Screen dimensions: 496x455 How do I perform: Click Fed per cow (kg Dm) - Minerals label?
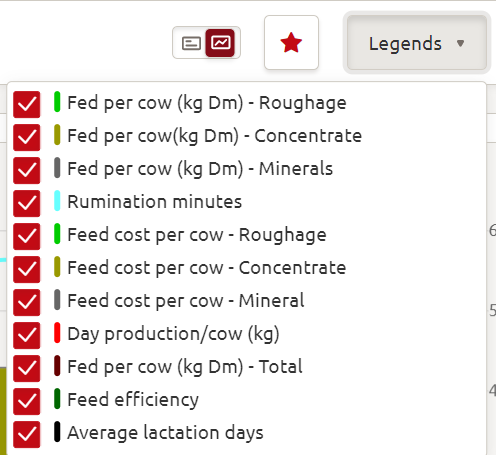tap(200, 169)
